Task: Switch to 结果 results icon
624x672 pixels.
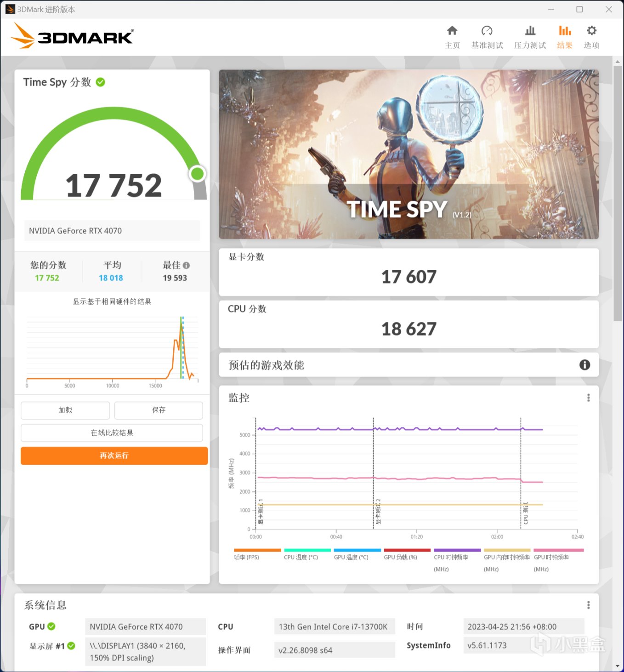Action: tap(565, 31)
